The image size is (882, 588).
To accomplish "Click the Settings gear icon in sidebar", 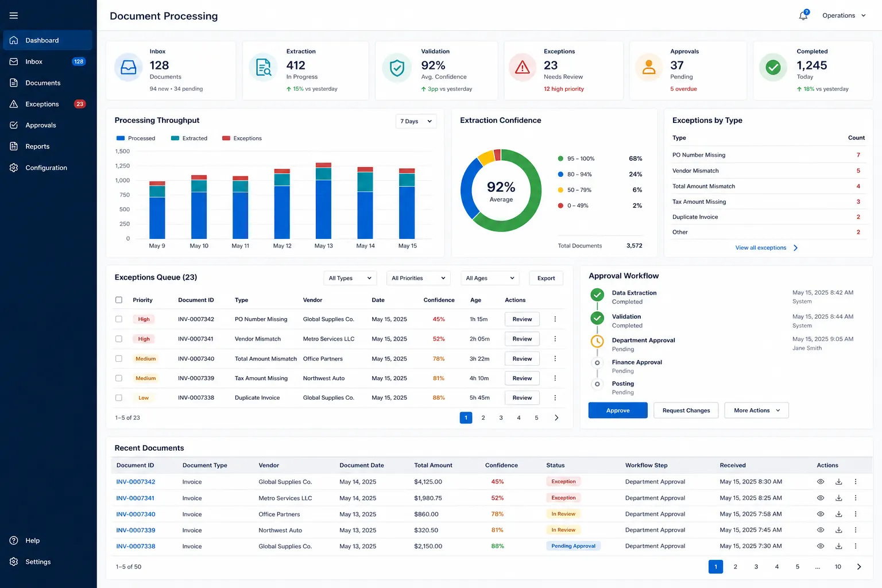I will pyautogui.click(x=14, y=562).
